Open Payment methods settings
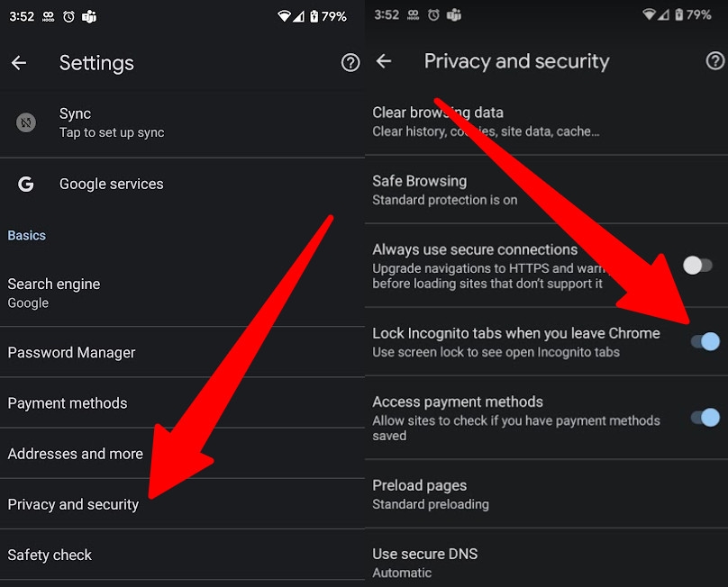The height and width of the screenshot is (587, 728). (x=68, y=402)
